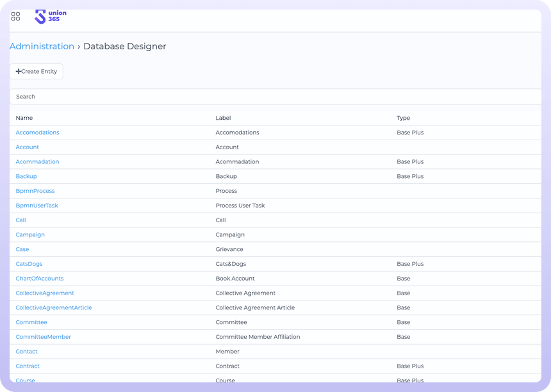Screen dimensions: 551x392
Task: Click the Union 365 logo
Action: (x=50, y=17)
